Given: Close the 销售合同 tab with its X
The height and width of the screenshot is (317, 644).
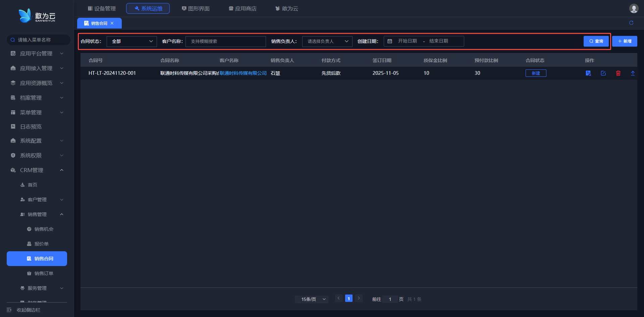Looking at the screenshot, I should click(112, 23).
